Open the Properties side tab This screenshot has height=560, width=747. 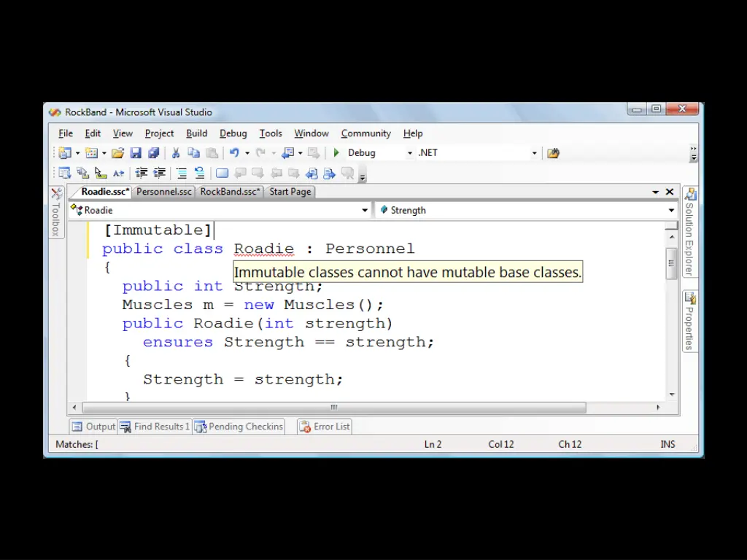[x=690, y=322]
